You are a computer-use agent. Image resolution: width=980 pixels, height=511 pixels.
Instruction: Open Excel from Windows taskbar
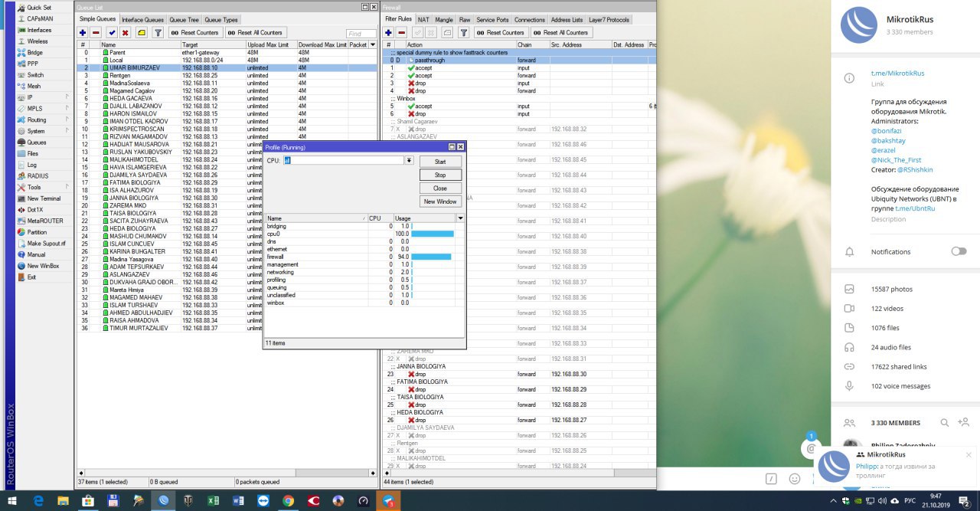[214, 500]
